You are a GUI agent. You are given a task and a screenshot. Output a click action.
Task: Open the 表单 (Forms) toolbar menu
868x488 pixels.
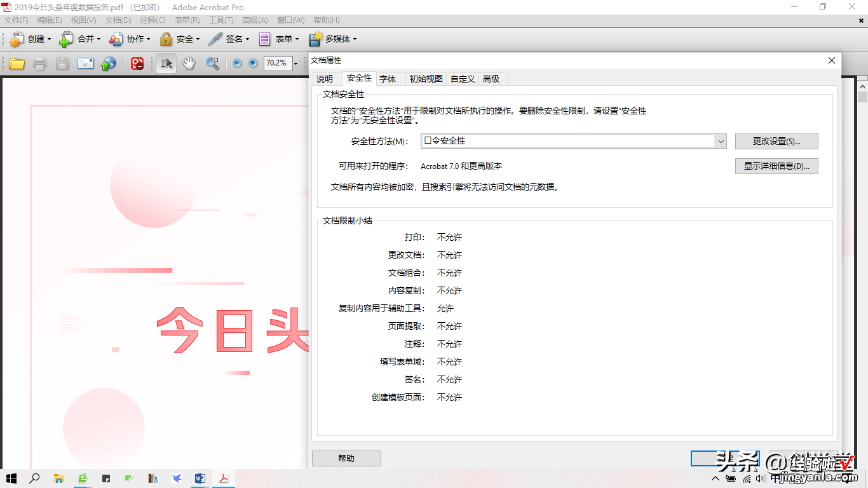[x=279, y=39]
